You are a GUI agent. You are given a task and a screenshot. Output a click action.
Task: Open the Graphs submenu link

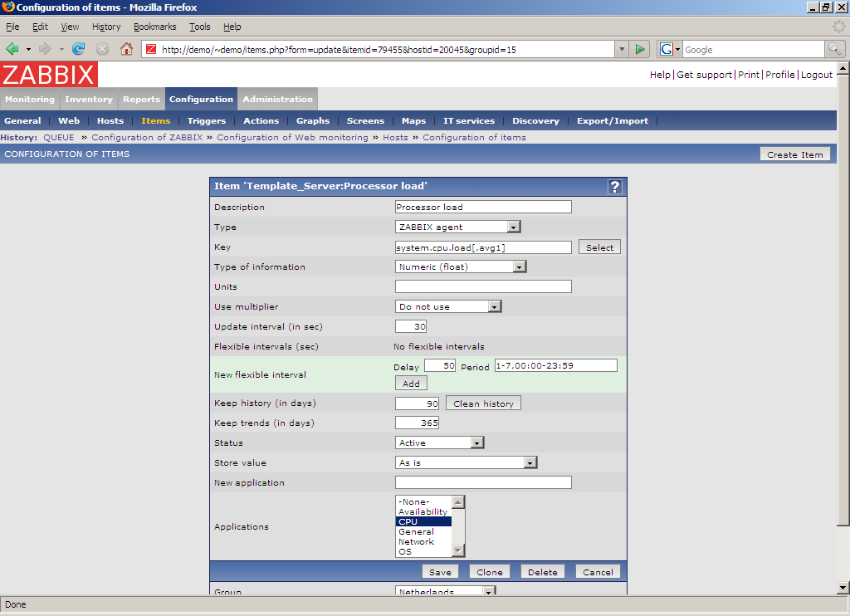tap(313, 121)
